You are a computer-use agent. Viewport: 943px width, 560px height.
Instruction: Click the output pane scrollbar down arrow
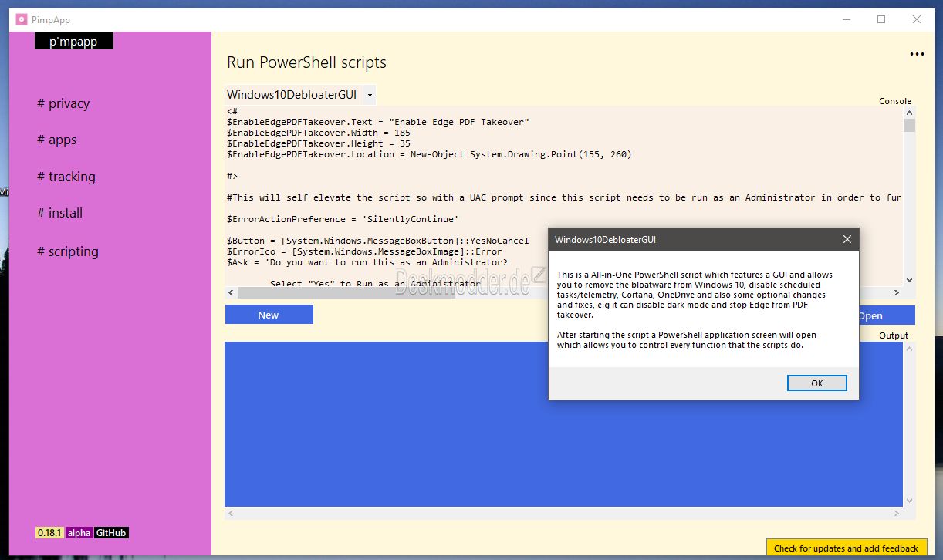909,500
